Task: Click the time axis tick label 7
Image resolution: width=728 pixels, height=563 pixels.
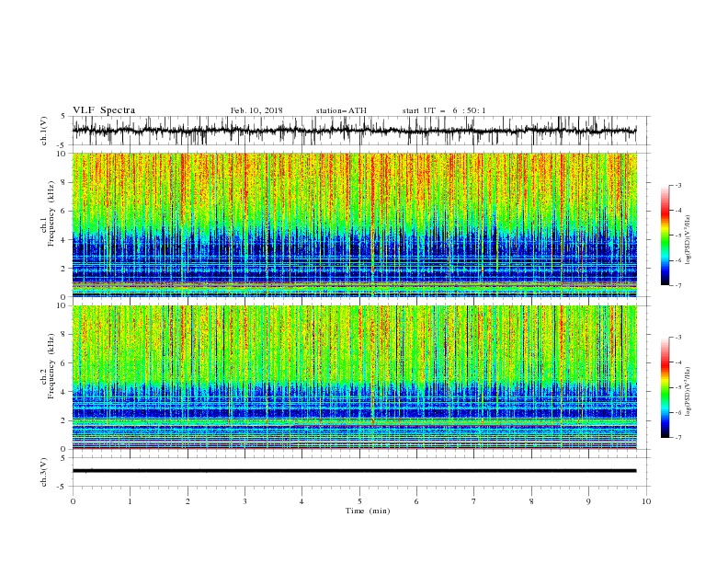Action: pyautogui.click(x=474, y=501)
